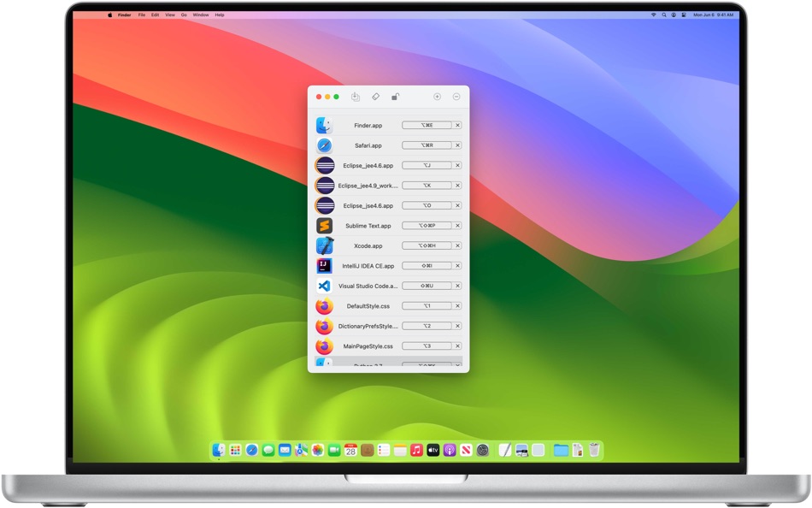Open the Go menu in the menu bar

click(x=184, y=15)
